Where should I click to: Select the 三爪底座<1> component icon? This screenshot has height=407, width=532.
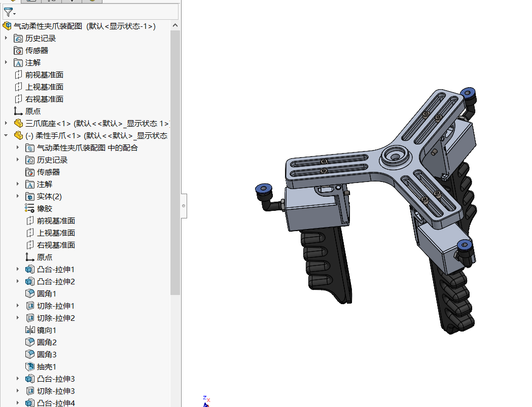click(18, 124)
